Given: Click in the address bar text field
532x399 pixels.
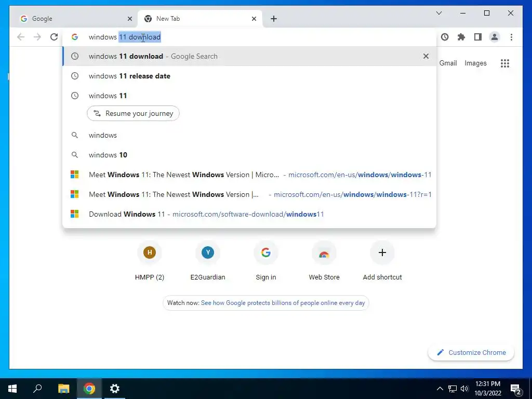Looking at the screenshot, I should (x=249, y=37).
